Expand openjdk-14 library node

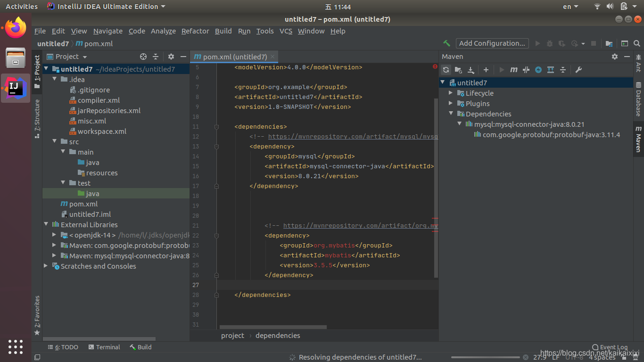pyautogui.click(x=55, y=235)
